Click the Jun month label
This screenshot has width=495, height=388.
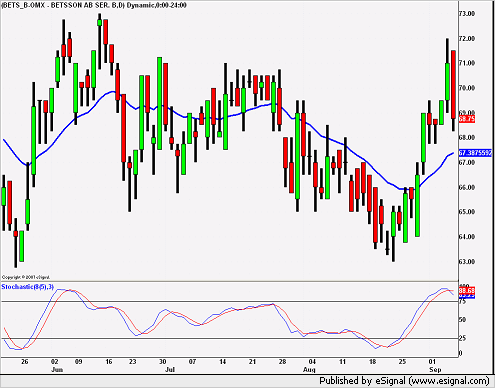click(57, 370)
